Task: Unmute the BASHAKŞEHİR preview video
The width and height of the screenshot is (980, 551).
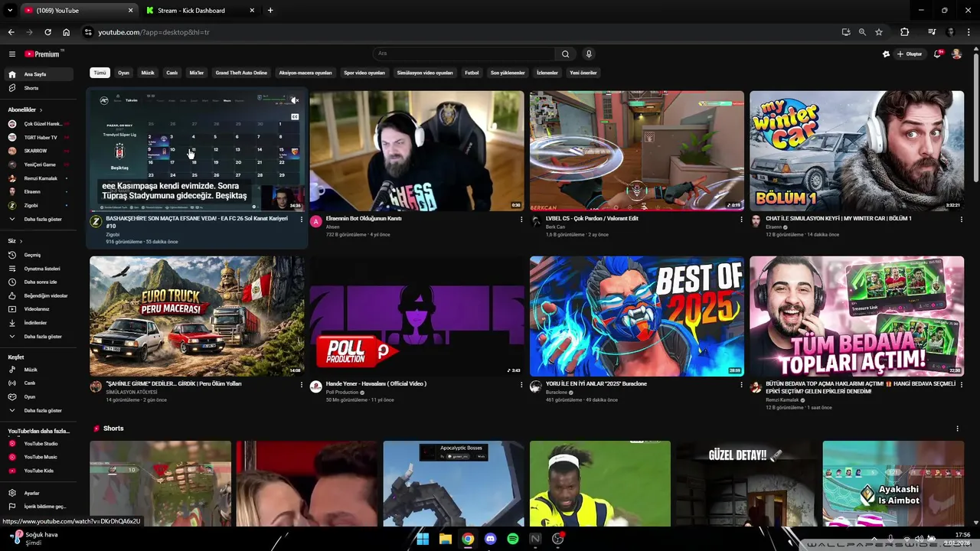Action: coord(295,100)
